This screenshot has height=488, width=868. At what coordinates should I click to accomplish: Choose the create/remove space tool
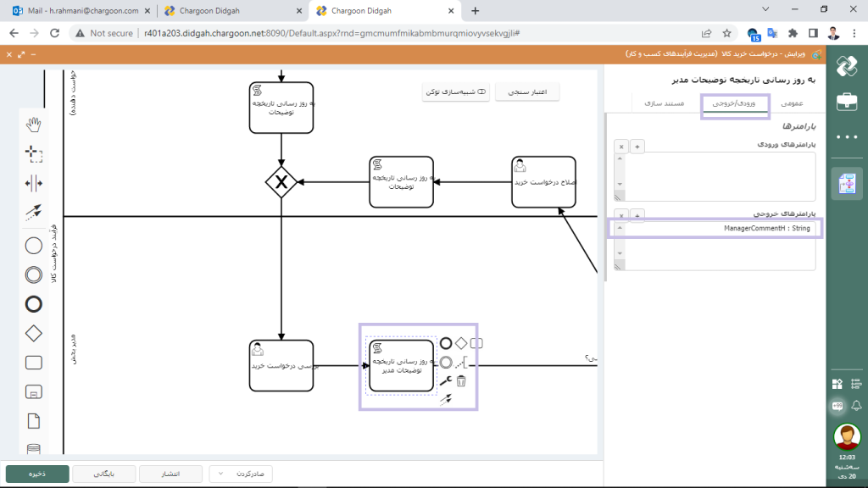coord(34,183)
